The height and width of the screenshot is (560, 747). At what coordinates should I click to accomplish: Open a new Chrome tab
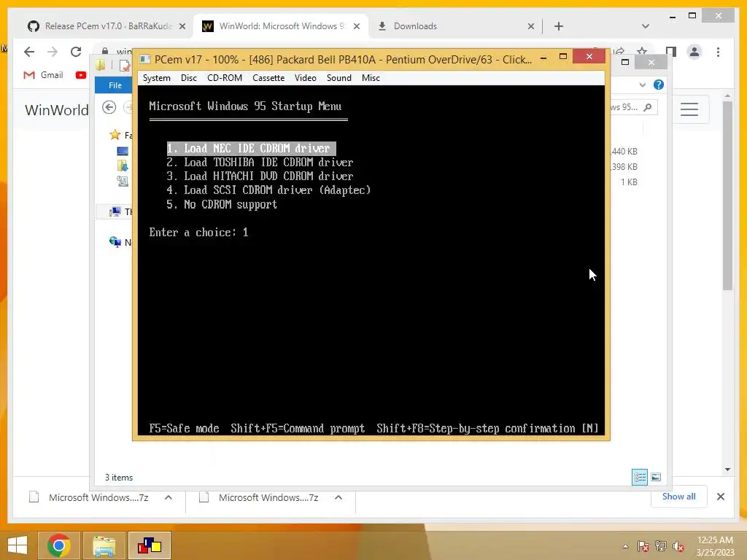tap(559, 26)
